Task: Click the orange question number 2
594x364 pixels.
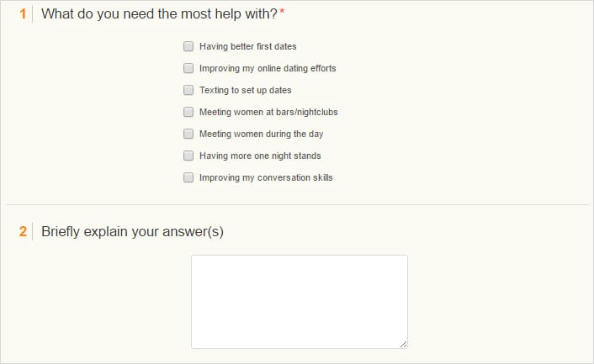Action: tap(23, 231)
